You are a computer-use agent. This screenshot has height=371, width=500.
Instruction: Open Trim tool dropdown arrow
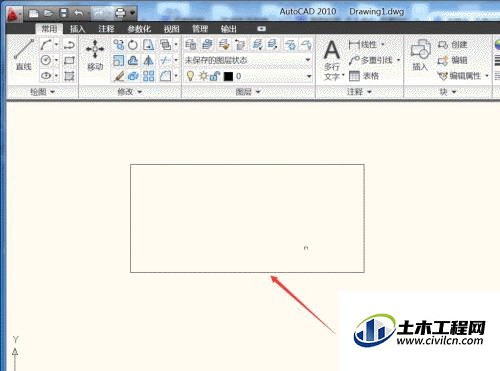click(x=176, y=60)
